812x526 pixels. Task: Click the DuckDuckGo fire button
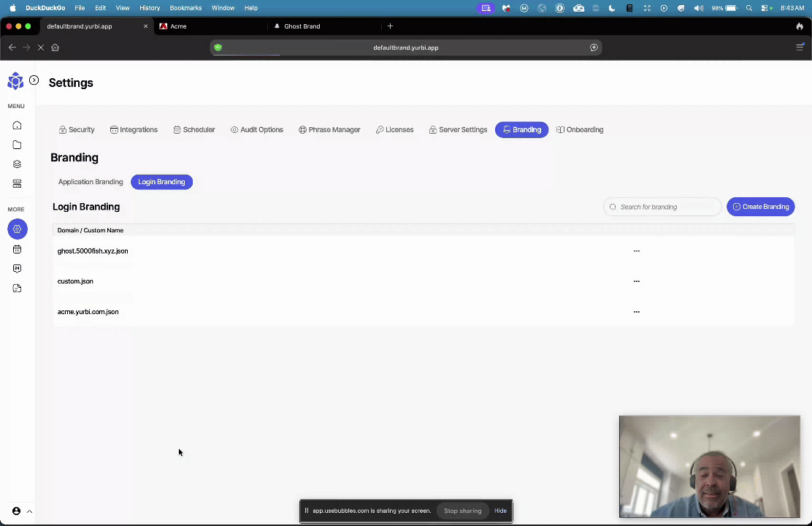click(x=800, y=26)
